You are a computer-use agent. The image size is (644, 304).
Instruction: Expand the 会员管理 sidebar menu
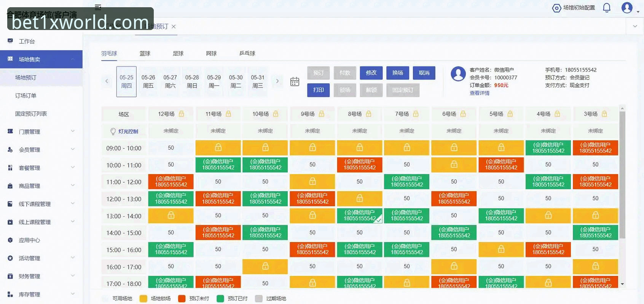click(x=72, y=149)
